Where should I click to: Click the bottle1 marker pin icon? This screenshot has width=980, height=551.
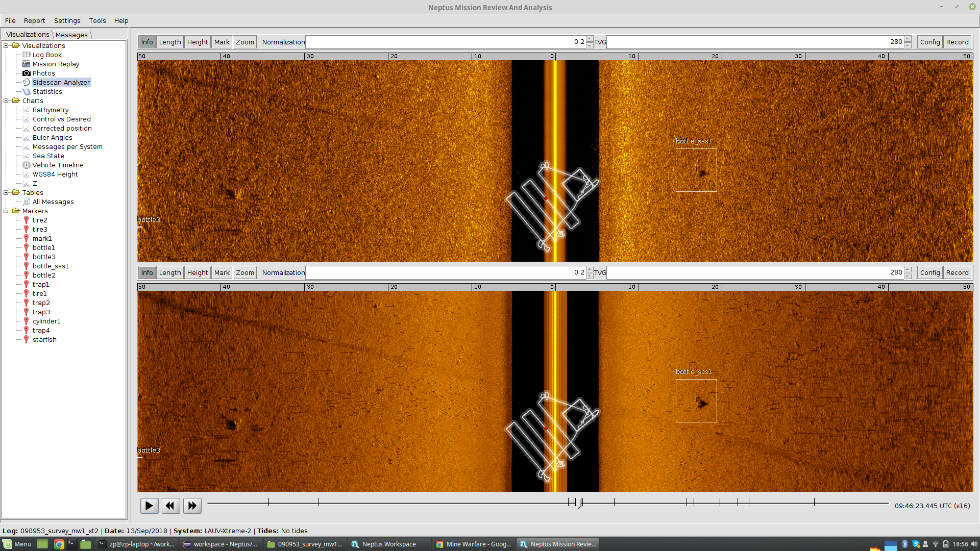point(27,247)
